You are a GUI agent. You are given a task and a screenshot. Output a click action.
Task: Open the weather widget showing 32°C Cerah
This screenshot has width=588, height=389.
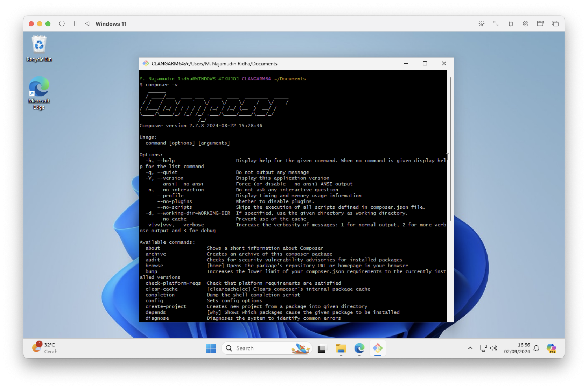[45, 348]
